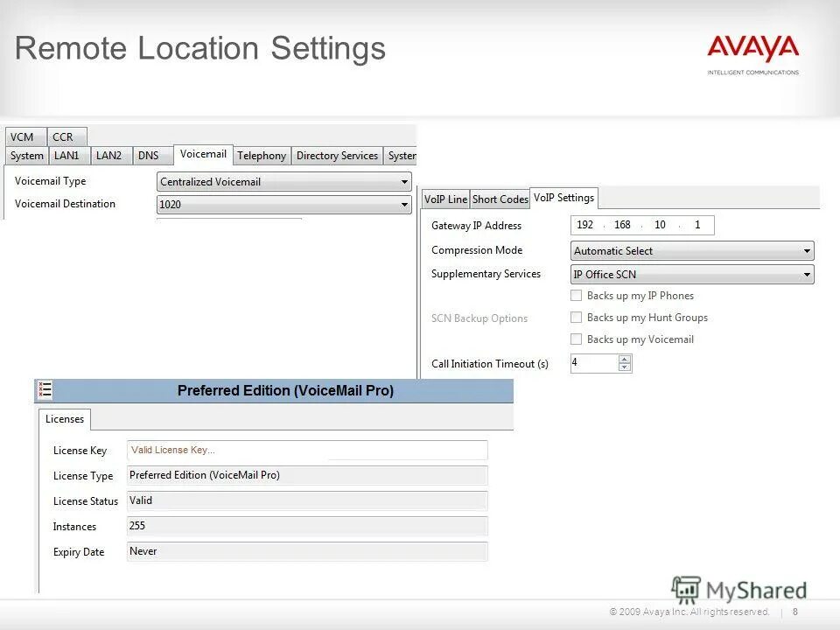
Task: Open the Supplementary Services dropdown
Action: [808, 274]
